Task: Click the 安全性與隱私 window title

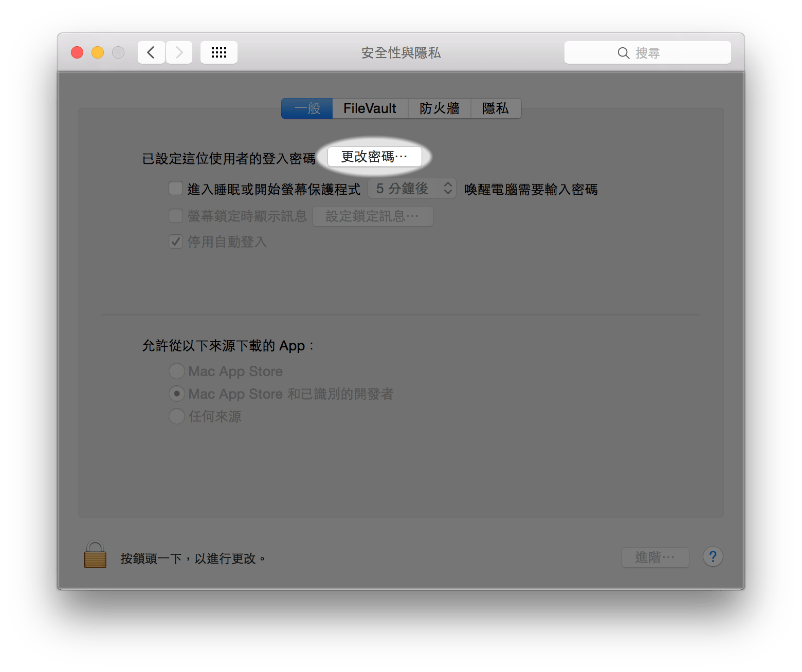Action: (401, 52)
